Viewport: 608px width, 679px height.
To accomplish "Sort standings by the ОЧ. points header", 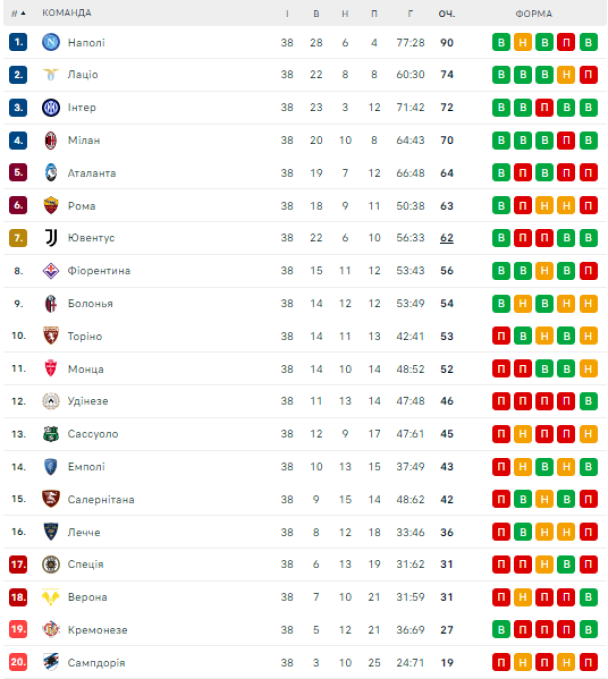I will [446, 13].
